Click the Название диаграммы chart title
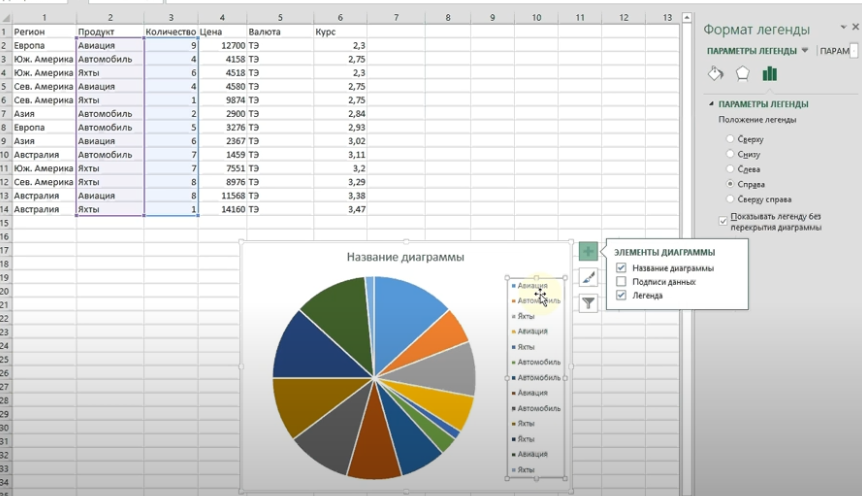 click(x=405, y=257)
